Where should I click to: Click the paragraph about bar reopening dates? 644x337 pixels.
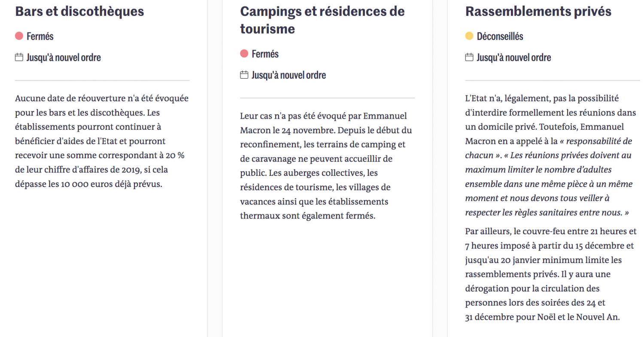click(x=102, y=141)
